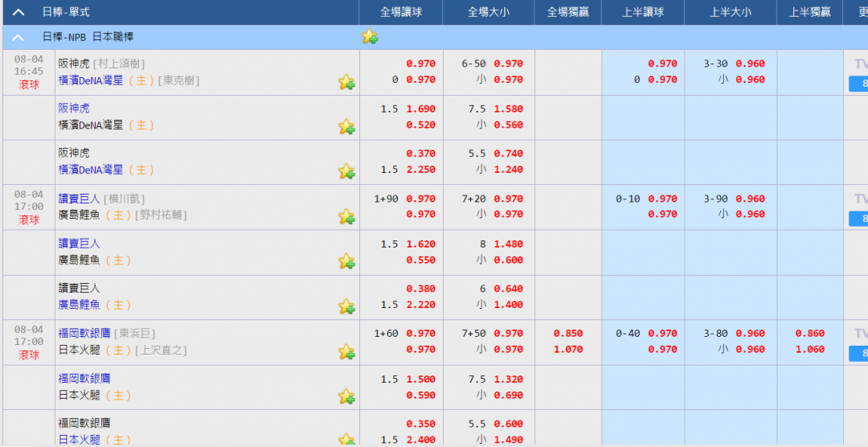The width and height of the screenshot is (868, 447).
Task: Favorite star in 讀賣巨人 1.5 1.620 row
Action: 346,261
